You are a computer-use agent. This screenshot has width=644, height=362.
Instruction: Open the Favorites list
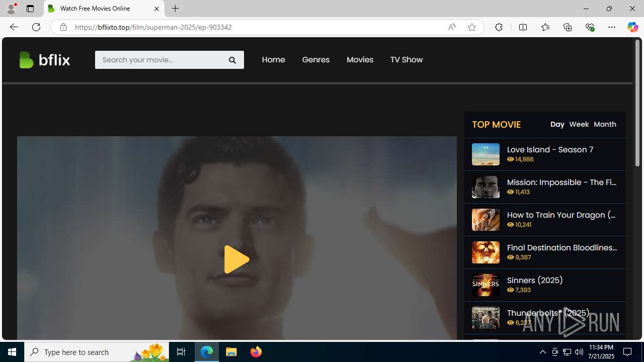click(x=545, y=27)
